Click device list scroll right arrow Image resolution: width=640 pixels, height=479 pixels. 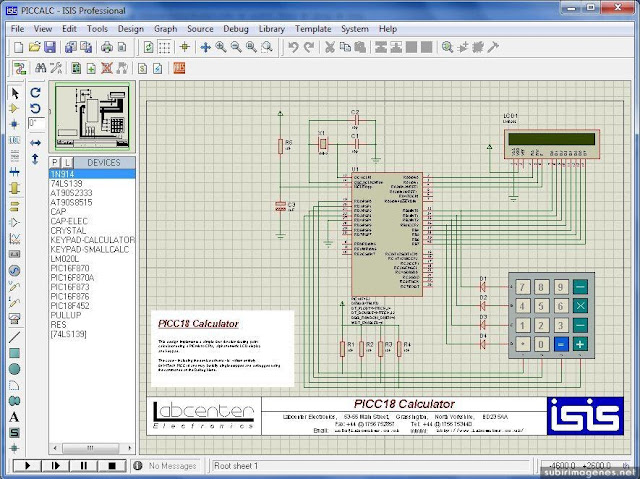pyautogui.click(x=129, y=448)
